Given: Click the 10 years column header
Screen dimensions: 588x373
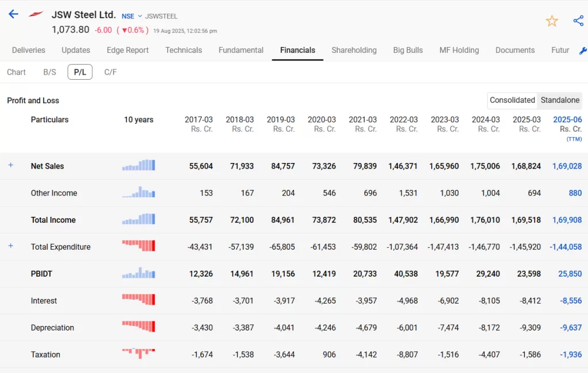Looking at the screenshot, I should pyautogui.click(x=139, y=119).
